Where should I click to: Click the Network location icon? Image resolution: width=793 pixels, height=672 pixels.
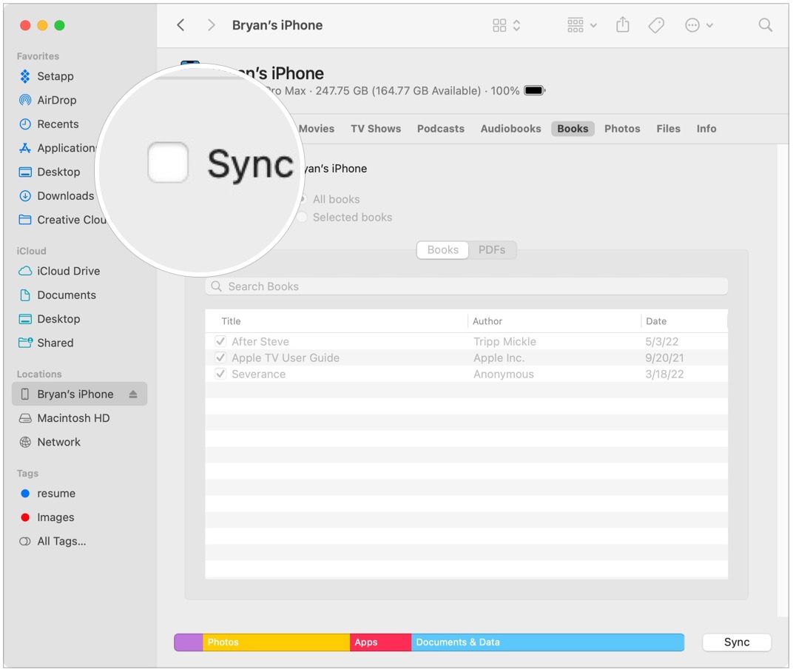[x=24, y=442]
